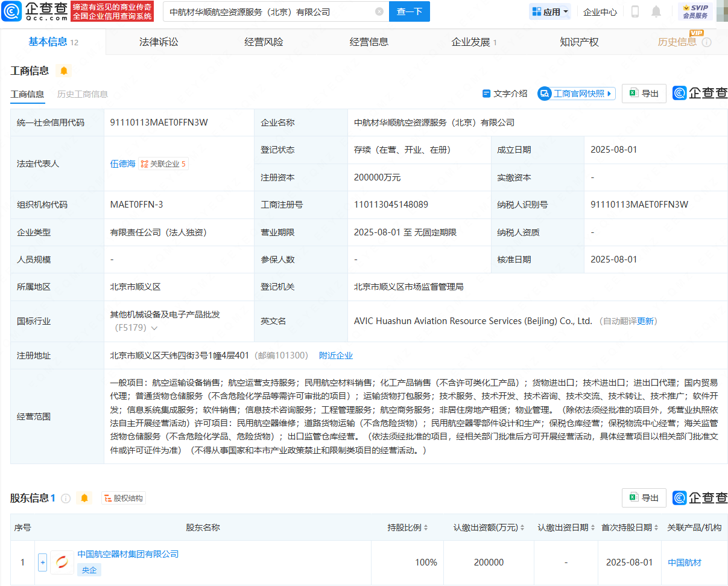Open 文字介绍 text introduction
Screen dimensions: 728x586
click(x=505, y=94)
